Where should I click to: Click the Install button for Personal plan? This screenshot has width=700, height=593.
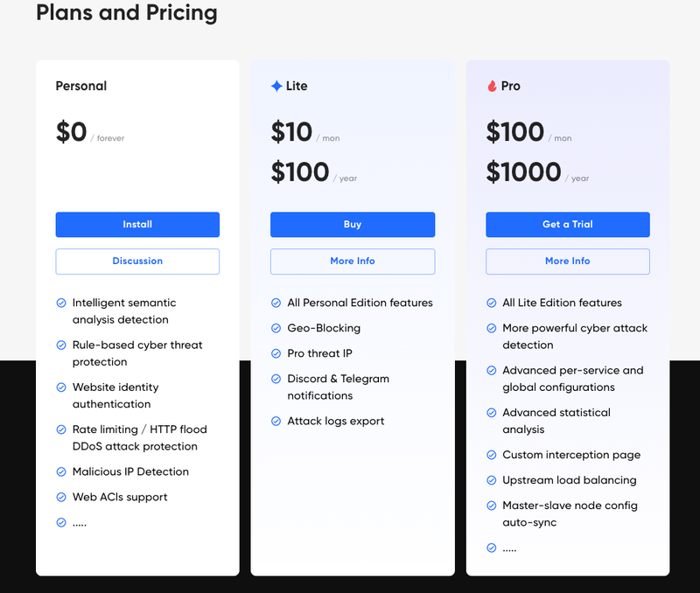(137, 225)
